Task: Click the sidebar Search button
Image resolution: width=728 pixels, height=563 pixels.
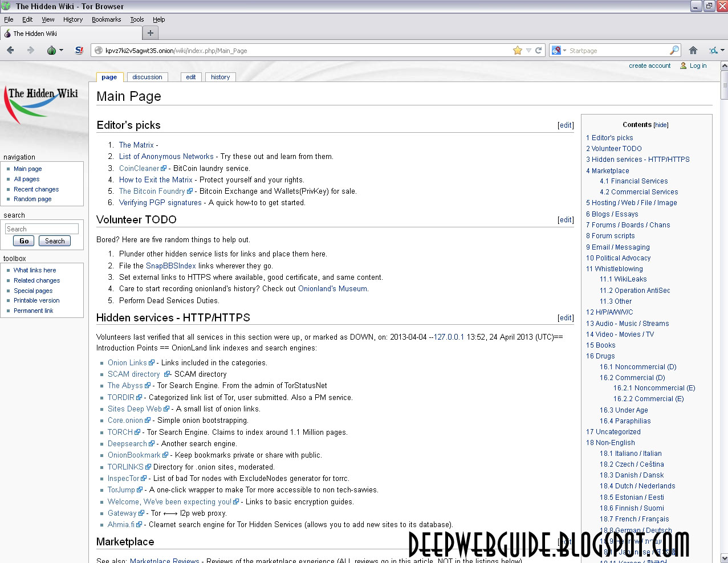Action: coord(55,241)
